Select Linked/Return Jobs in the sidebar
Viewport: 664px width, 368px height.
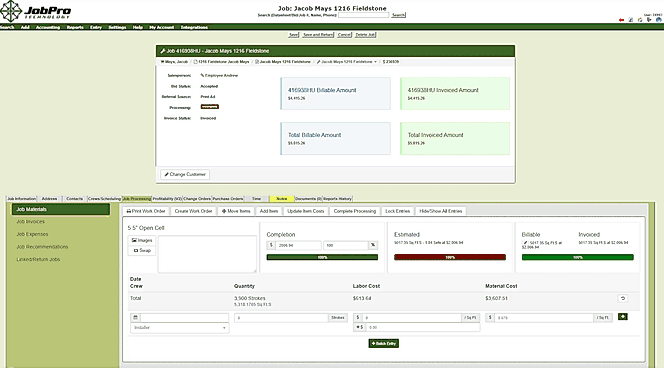pyautogui.click(x=38, y=259)
